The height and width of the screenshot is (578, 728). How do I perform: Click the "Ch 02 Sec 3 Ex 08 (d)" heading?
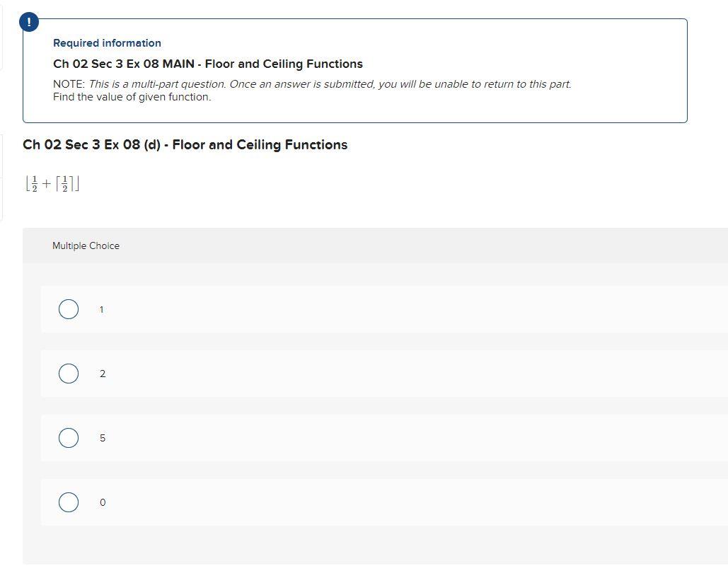click(x=185, y=144)
